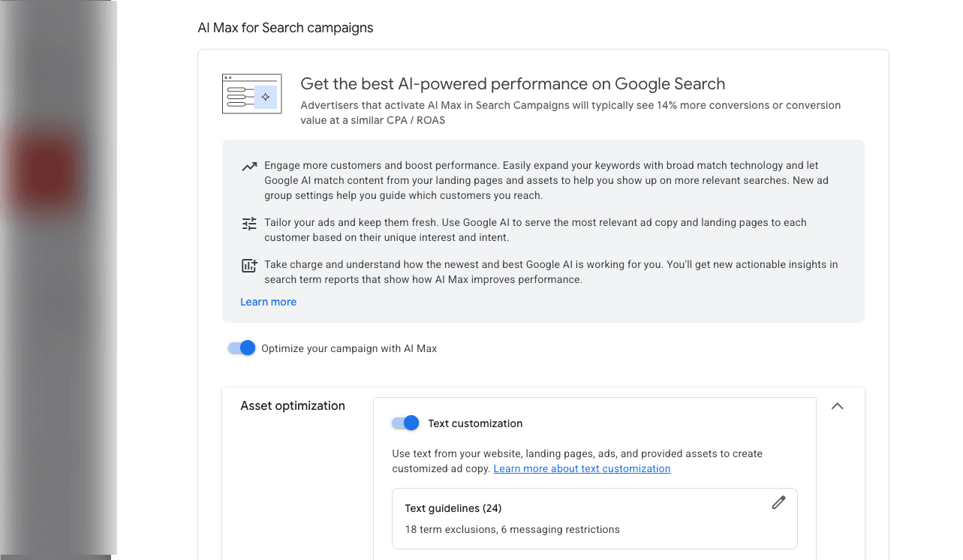The height and width of the screenshot is (560, 963).
Task: Click the insights chart icon beside Take charge
Action: tap(249, 265)
